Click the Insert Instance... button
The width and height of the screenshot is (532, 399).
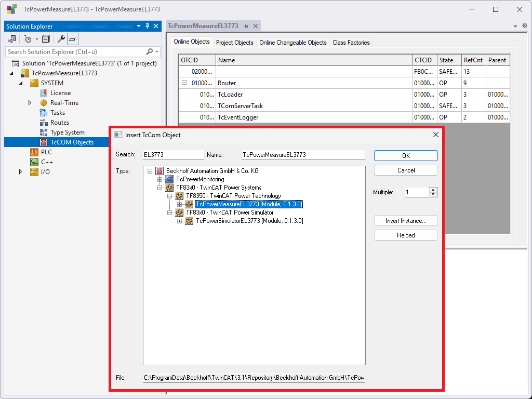coord(406,221)
